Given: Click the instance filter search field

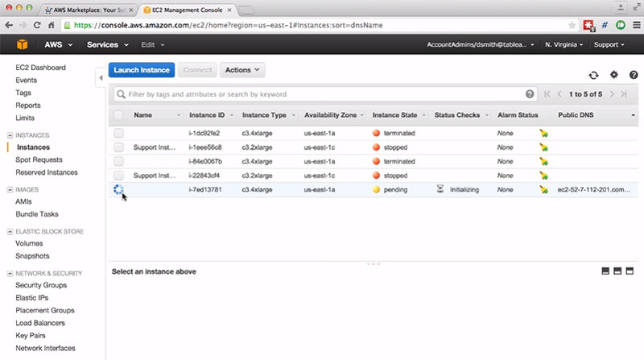Looking at the screenshot, I should pos(322,94).
